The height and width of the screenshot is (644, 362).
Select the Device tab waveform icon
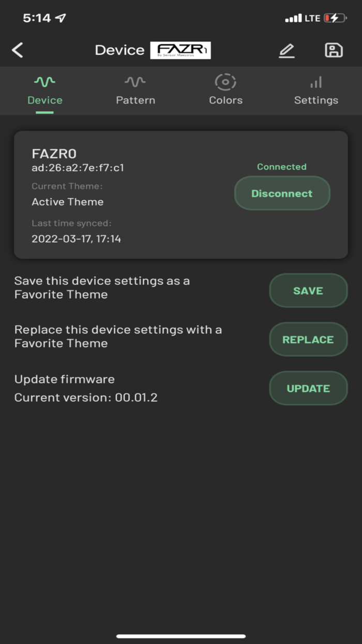44,81
